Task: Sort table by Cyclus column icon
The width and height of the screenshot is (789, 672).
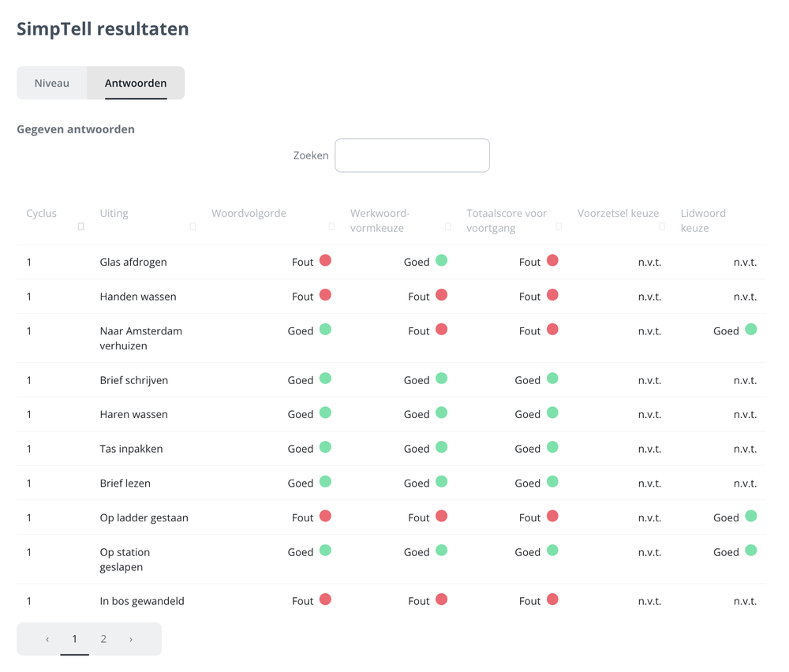Action: click(80, 227)
